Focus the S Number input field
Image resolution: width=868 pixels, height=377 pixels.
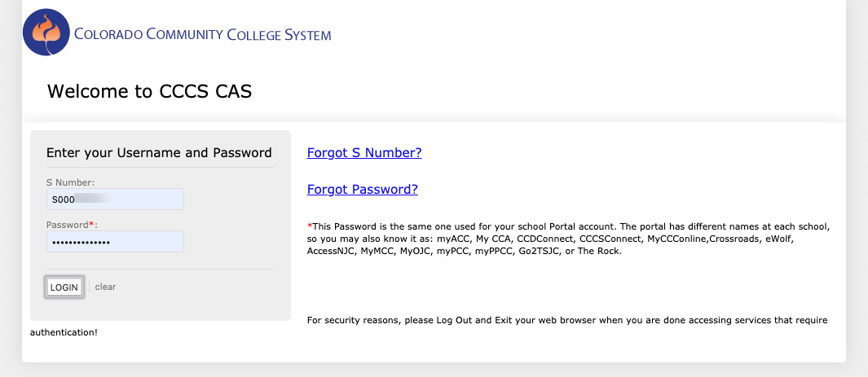pyautogui.click(x=115, y=199)
